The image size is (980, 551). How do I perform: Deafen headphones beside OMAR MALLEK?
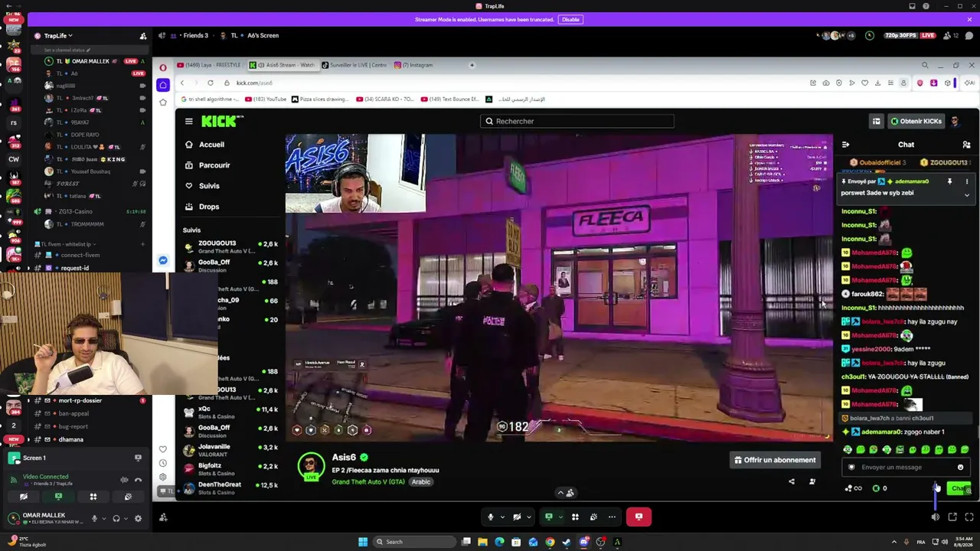[x=116, y=518]
